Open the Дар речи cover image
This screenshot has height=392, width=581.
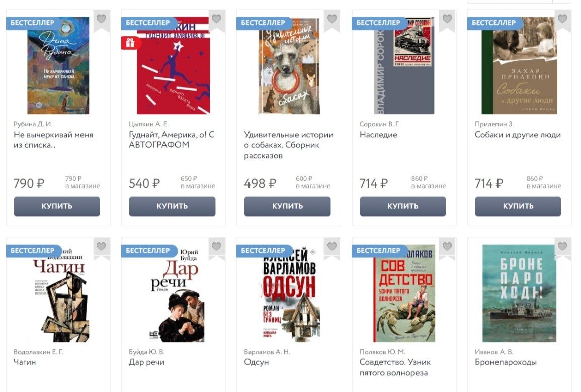174,293
